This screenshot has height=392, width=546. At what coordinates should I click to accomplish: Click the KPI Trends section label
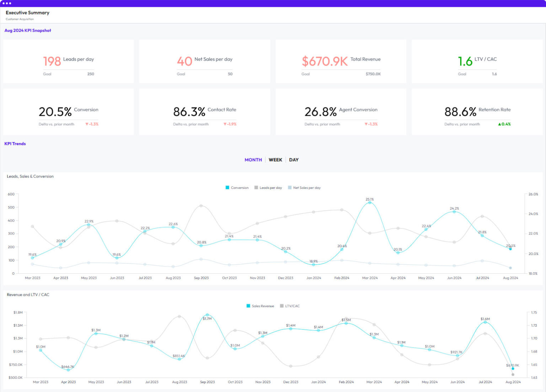pos(15,144)
